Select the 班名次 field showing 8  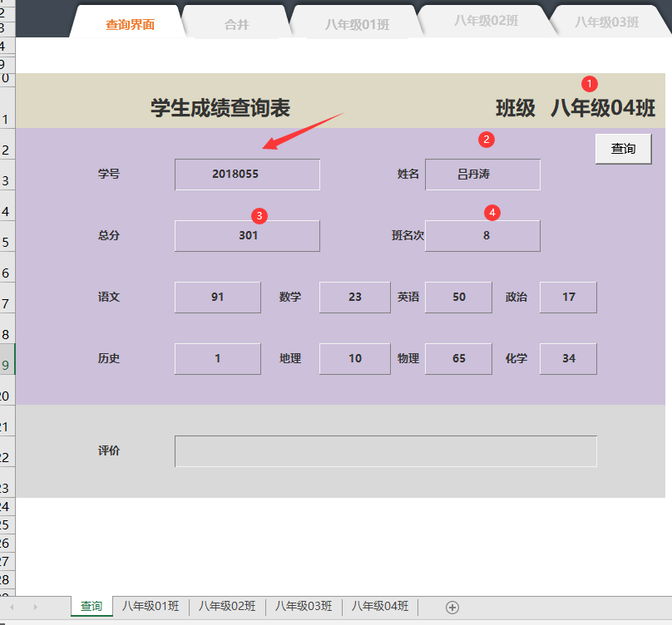[482, 235]
